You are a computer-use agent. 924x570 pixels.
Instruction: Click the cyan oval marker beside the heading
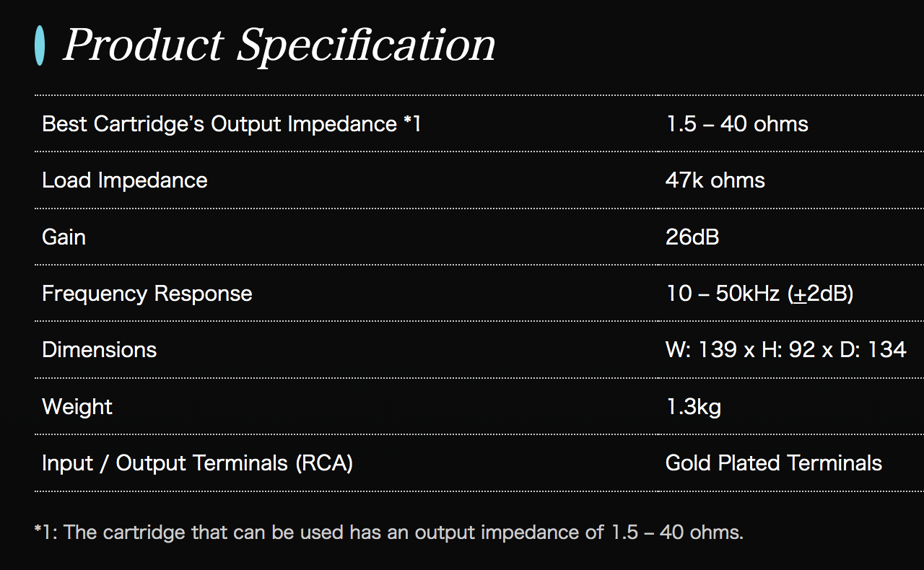pyautogui.click(x=40, y=45)
